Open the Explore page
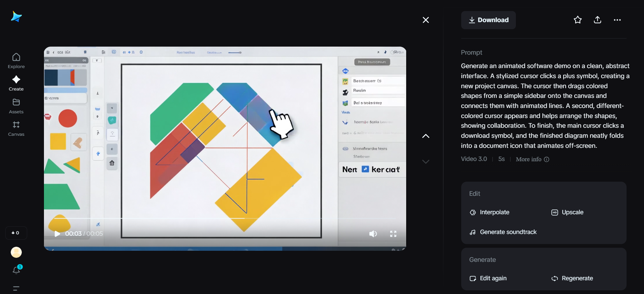This screenshot has height=294, width=644. click(x=16, y=61)
